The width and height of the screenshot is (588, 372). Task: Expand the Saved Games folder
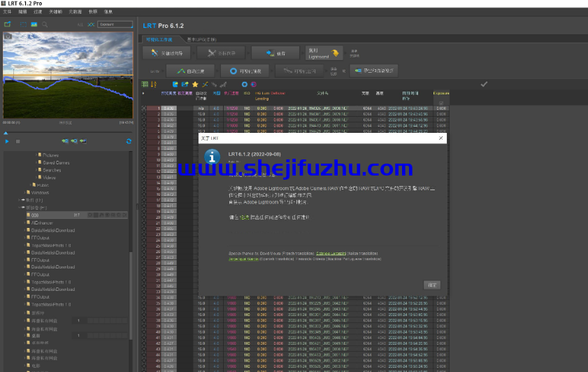click(36, 162)
